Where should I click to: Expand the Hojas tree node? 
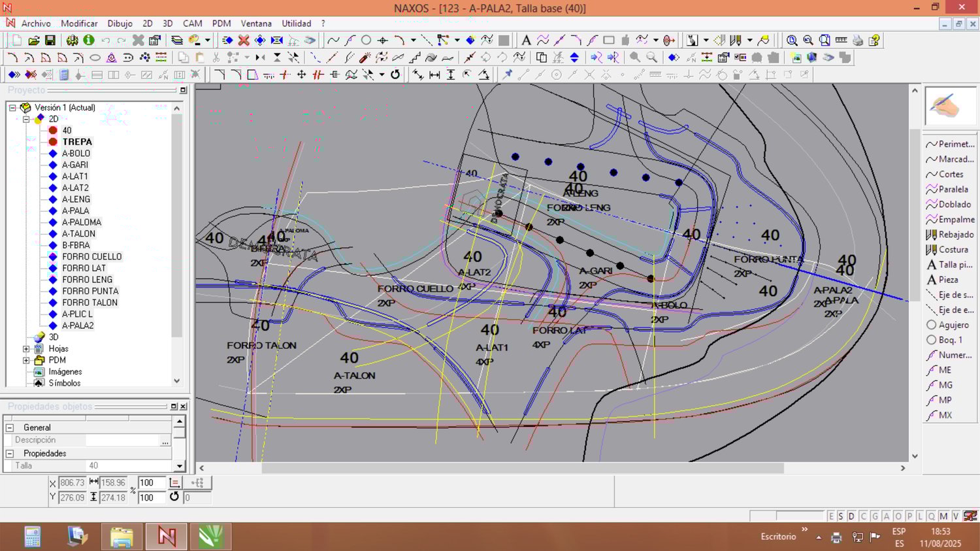[26, 349]
